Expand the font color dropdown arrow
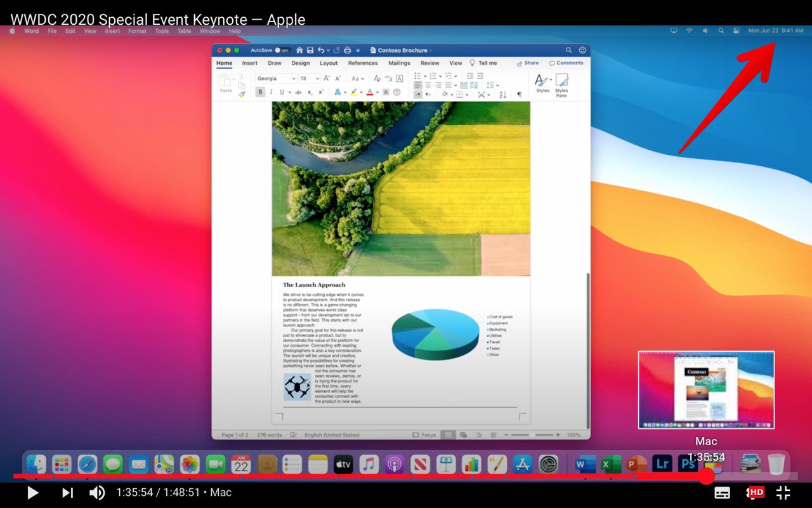 377,93
